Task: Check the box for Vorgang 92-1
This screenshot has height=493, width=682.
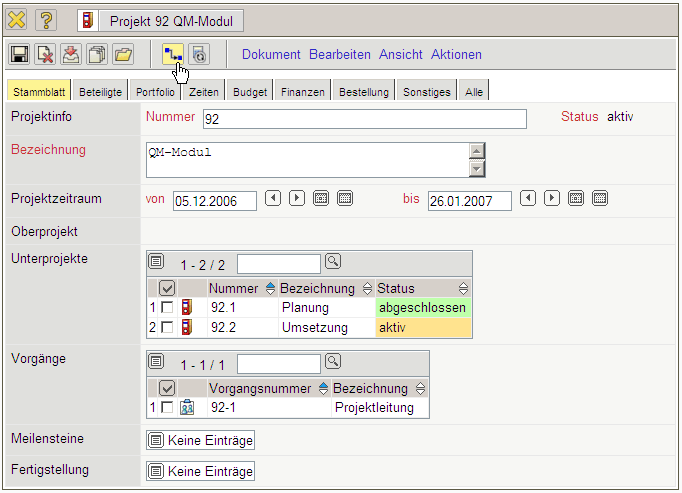Action: [x=167, y=407]
